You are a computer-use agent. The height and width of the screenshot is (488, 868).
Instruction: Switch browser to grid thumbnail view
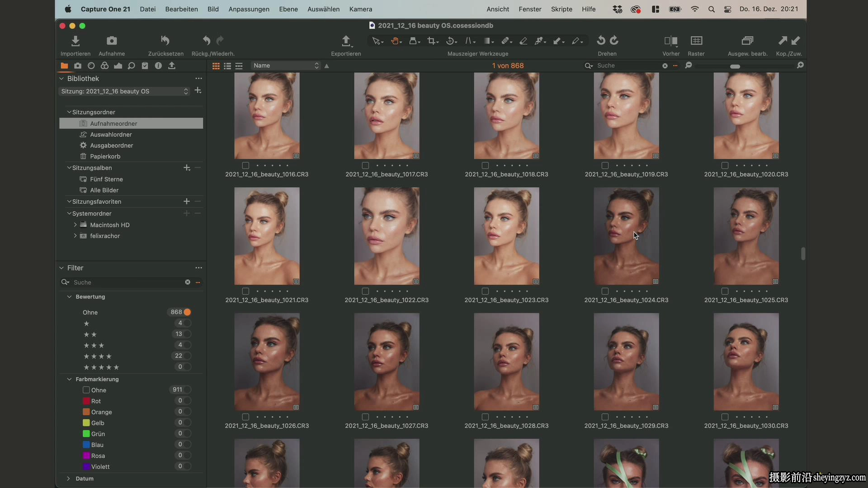click(216, 66)
